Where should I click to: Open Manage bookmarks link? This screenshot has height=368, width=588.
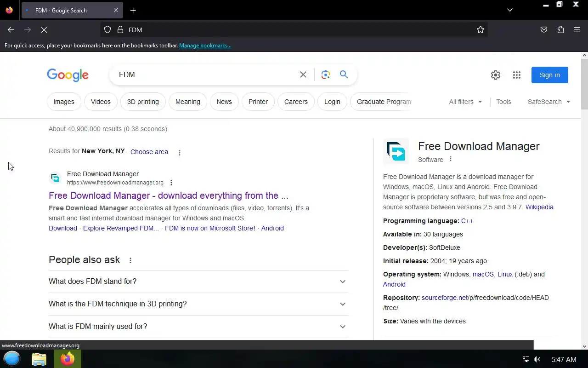pyautogui.click(x=205, y=46)
